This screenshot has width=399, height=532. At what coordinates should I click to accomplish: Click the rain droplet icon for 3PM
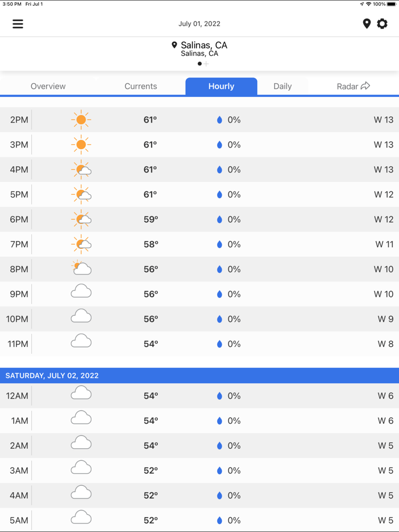(219, 145)
